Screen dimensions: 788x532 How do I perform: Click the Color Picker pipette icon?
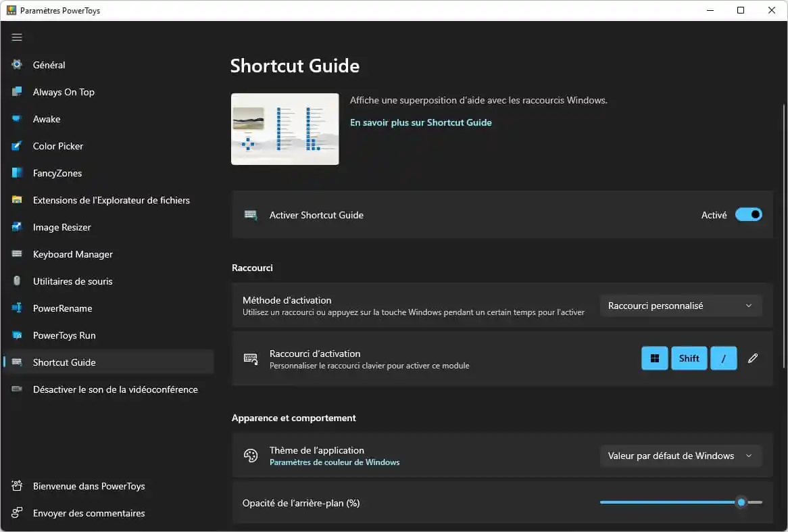[x=17, y=146]
